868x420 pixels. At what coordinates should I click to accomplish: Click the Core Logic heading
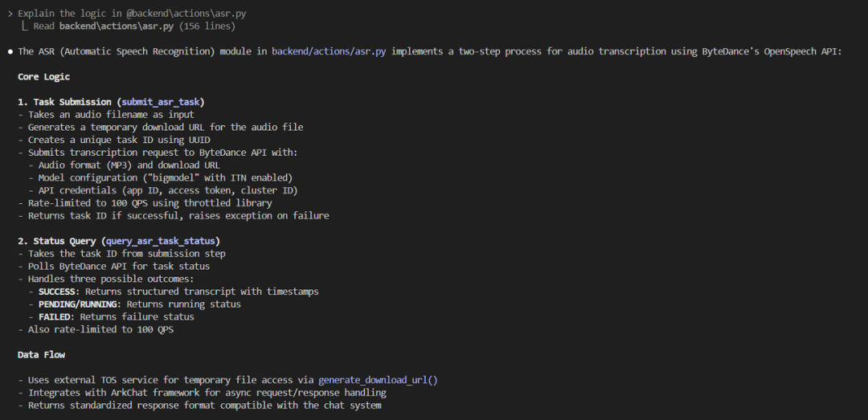pyautogui.click(x=43, y=77)
